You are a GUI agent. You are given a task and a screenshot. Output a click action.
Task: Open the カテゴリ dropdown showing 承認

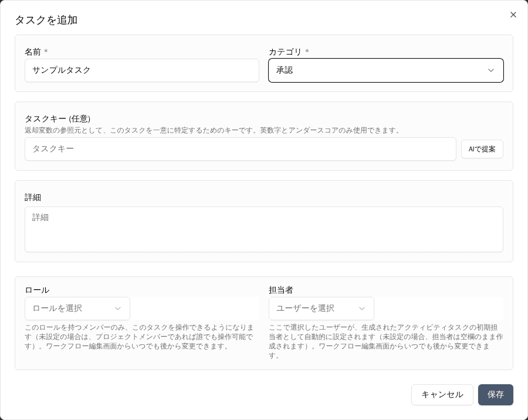386,70
